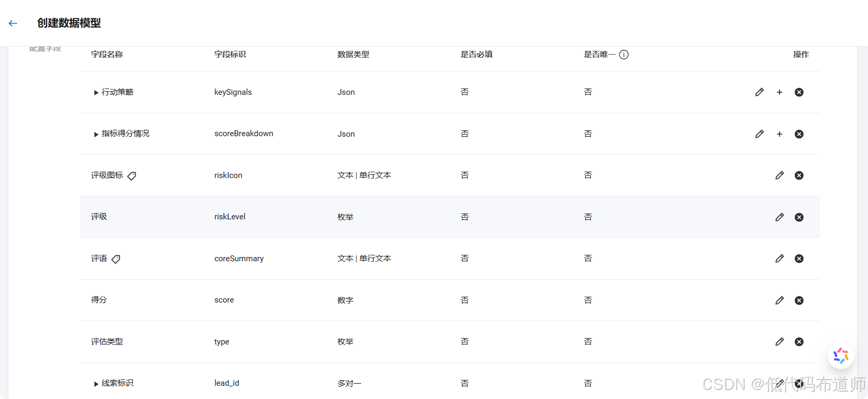Edit the 评级图标 riskIcon row
Viewport: 868px width, 399px height.
780,175
